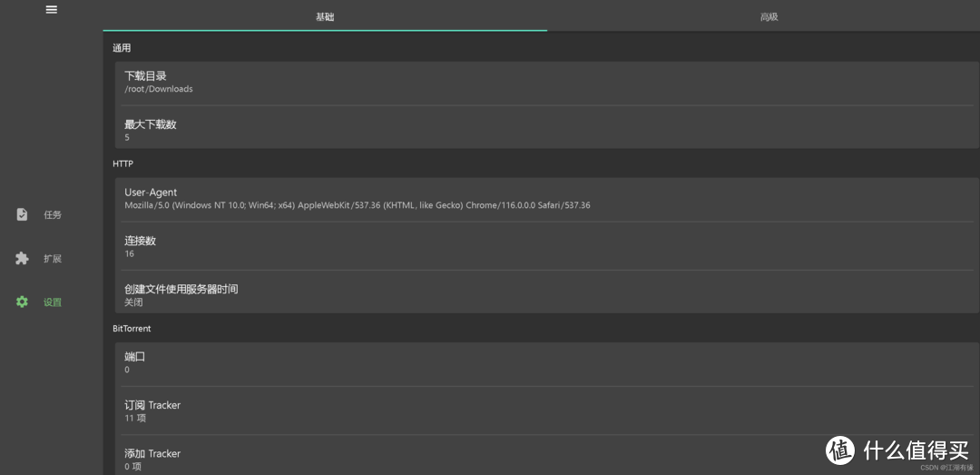This screenshot has height=475, width=980.
Task: Open the 订阅 Tracker setting
Action: click(x=547, y=411)
